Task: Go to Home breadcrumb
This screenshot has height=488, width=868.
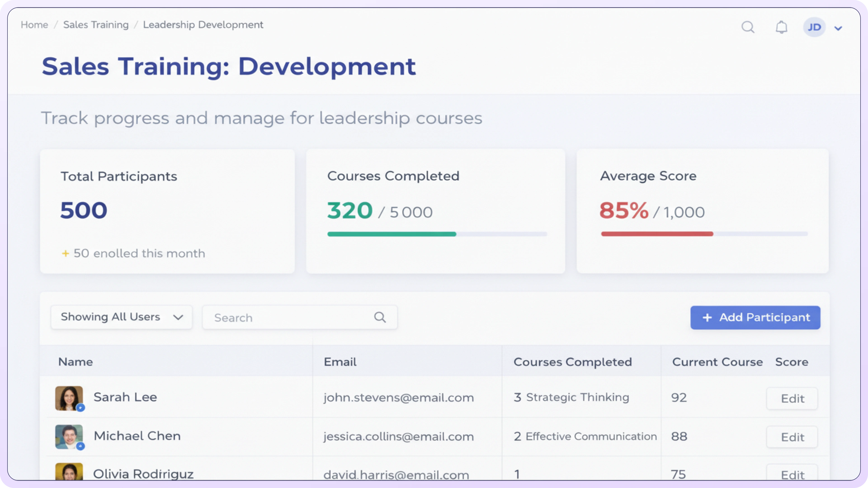Action: 34,25
